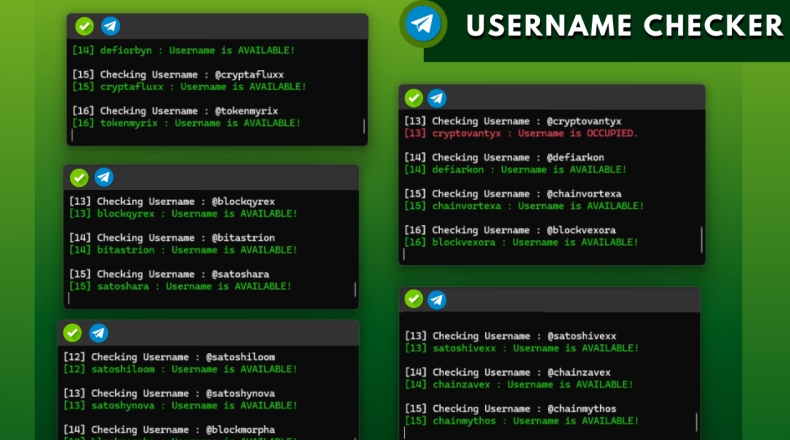Click the green checkmark icon in the cryptafluxx window

(85, 27)
